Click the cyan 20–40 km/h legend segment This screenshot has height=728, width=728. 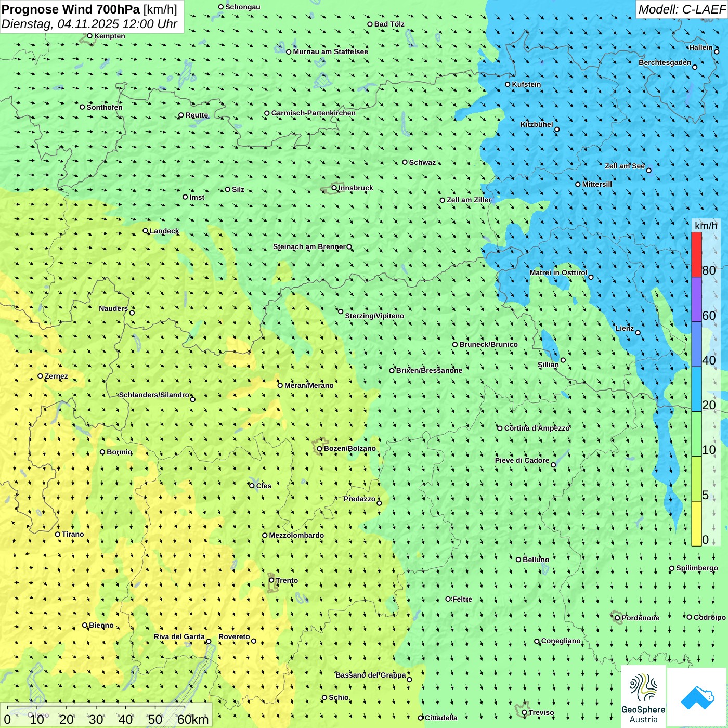click(x=696, y=389)
